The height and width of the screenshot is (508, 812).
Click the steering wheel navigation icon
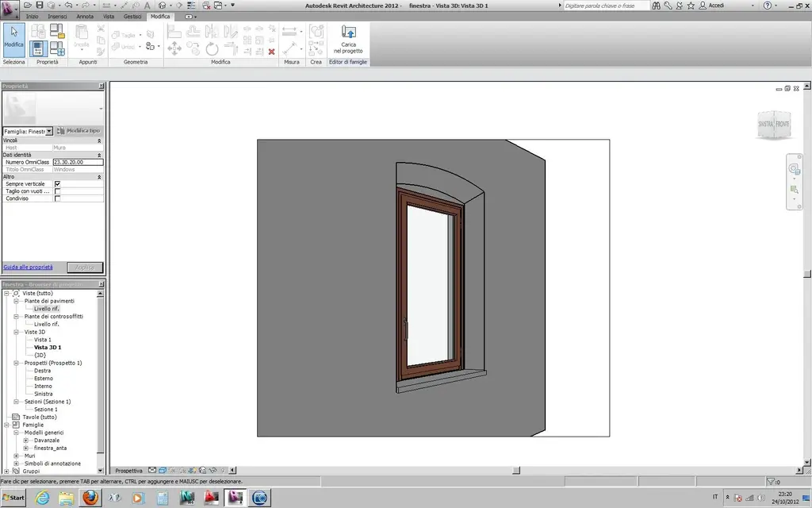pos(794,169)
